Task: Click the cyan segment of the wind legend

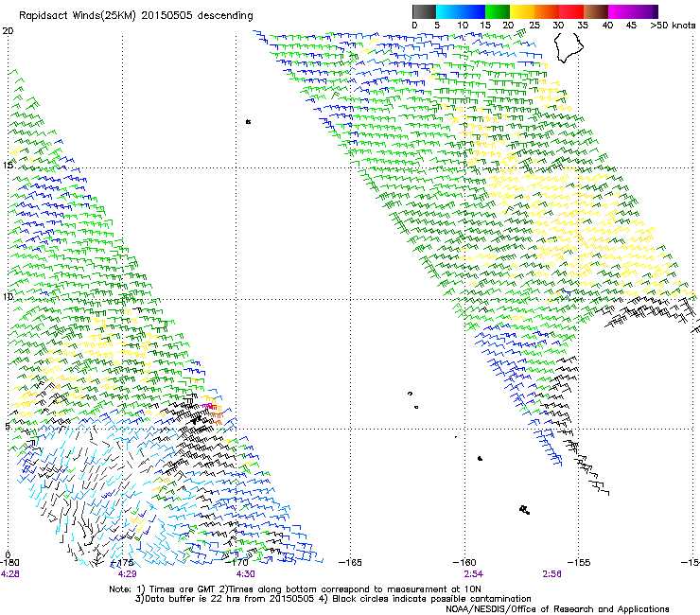Action: click(448, 11)
